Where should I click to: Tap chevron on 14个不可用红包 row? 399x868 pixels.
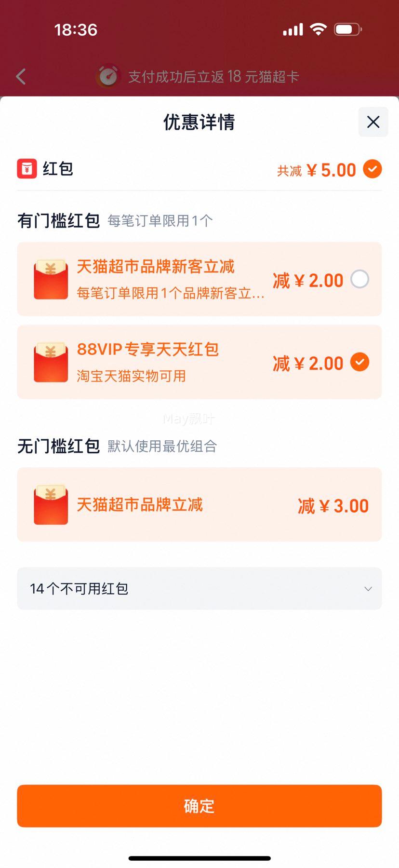point(368,589)
